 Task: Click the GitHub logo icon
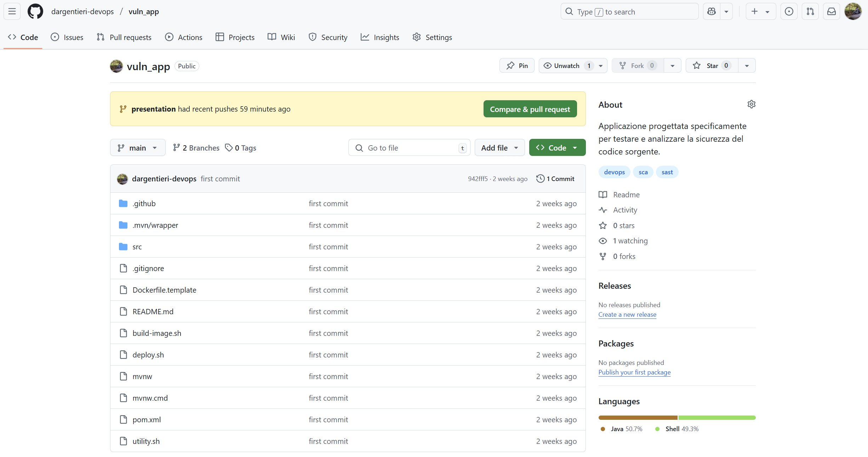click(35, 11)
